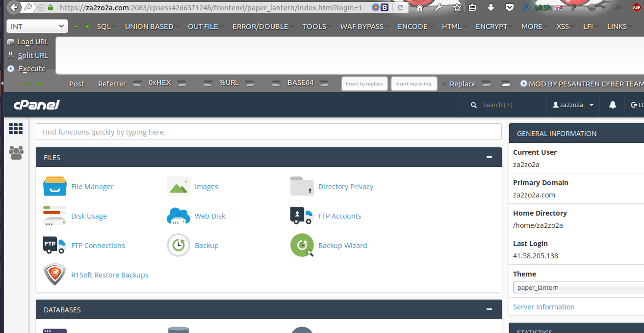
Task: Collapse the FILES section
Action: coord(489,157)
